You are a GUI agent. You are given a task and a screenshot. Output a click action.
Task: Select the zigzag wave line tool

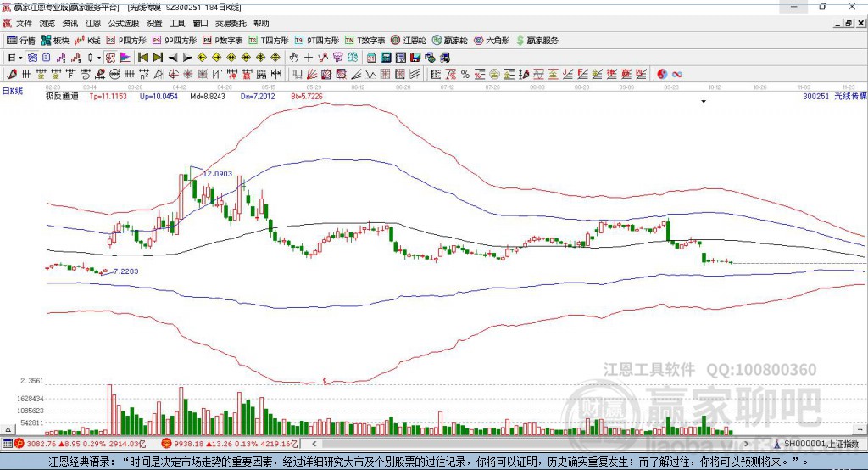(370, 74)
